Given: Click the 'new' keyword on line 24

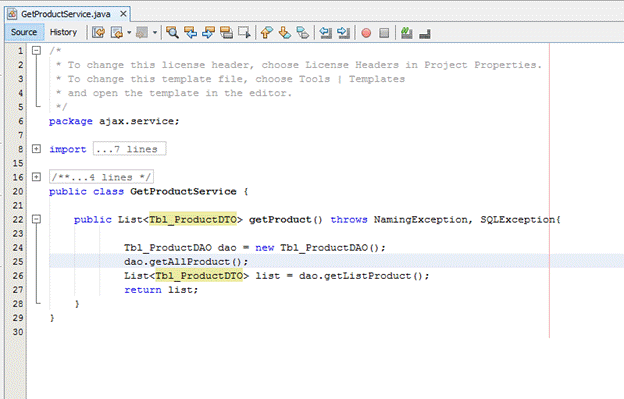Looking at the screenshot, I should [264, 248].
